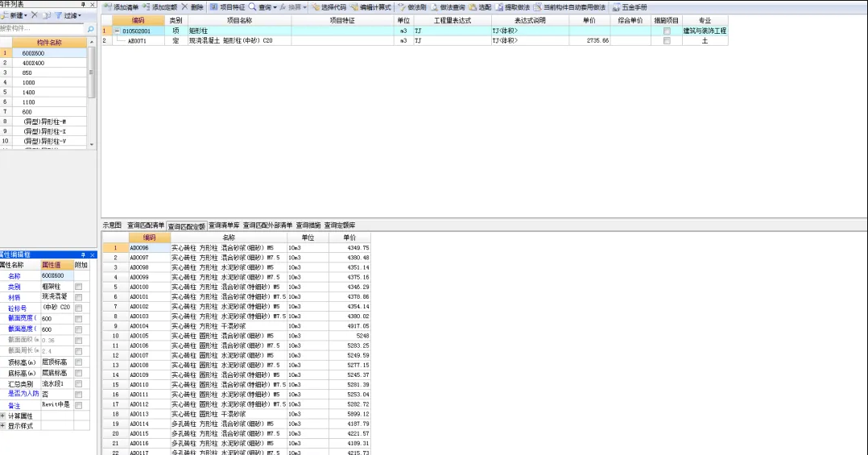Check the 附加 box for 汇总类别
This screenshot has width=868, height=455.
79,383
